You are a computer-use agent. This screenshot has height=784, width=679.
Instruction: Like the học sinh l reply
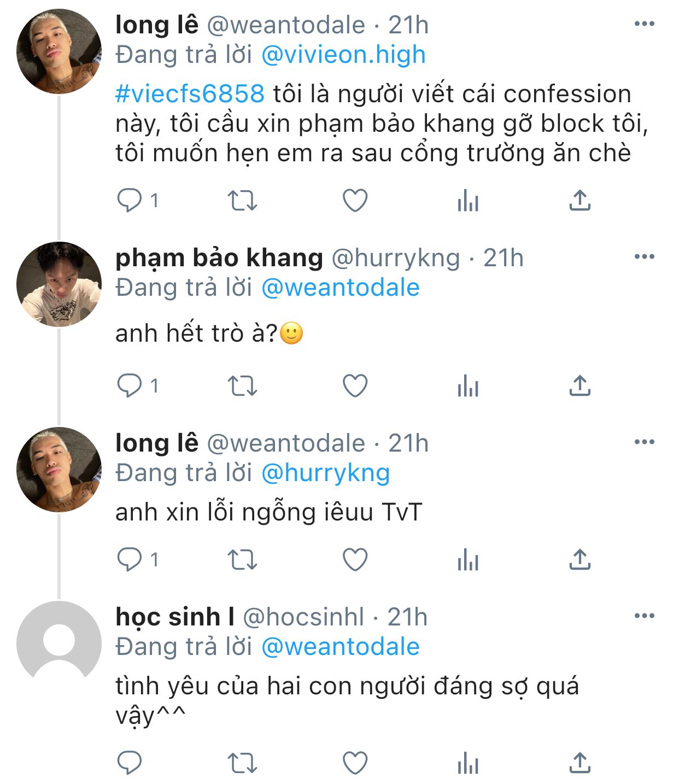(355, 762)
